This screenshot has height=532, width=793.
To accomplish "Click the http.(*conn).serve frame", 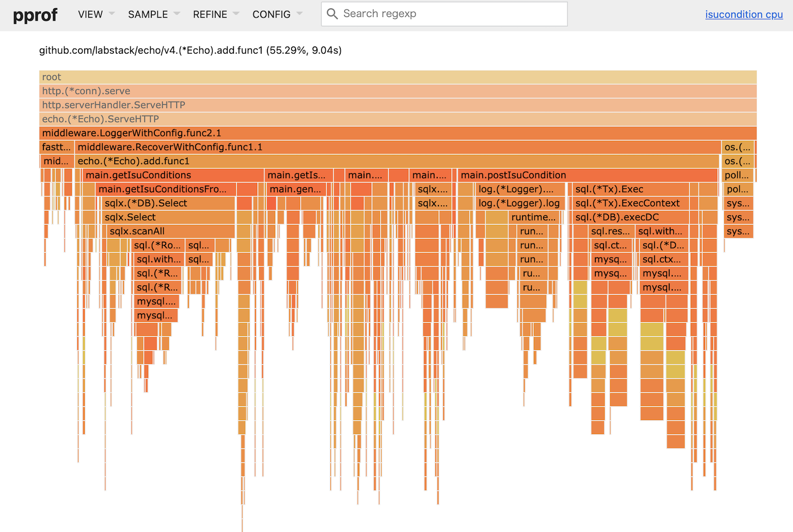I will point(398,91).
